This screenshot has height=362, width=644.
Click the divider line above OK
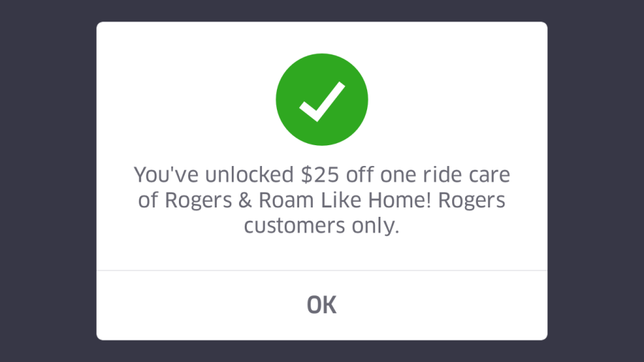pyautogui.click(x=321, y=270)
